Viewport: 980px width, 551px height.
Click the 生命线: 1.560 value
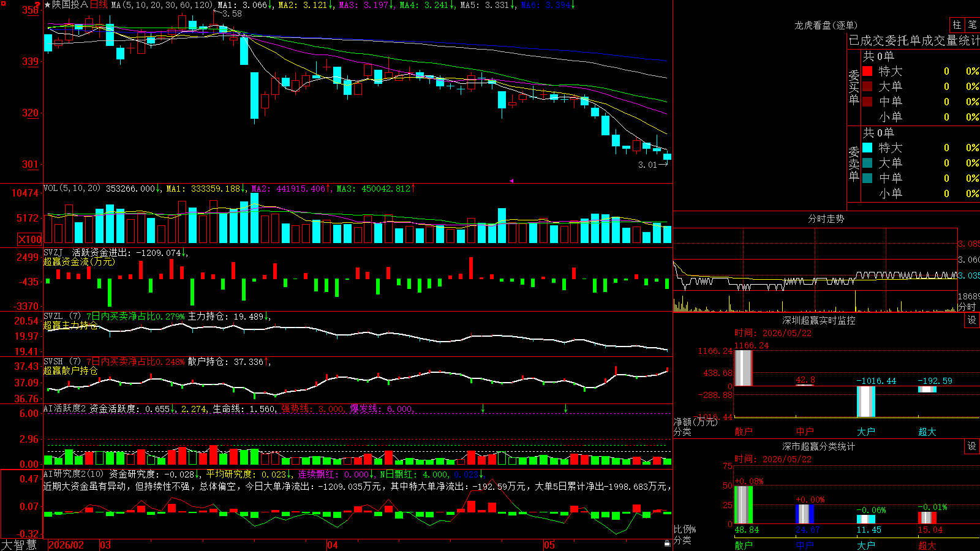[x=244, y=408]
